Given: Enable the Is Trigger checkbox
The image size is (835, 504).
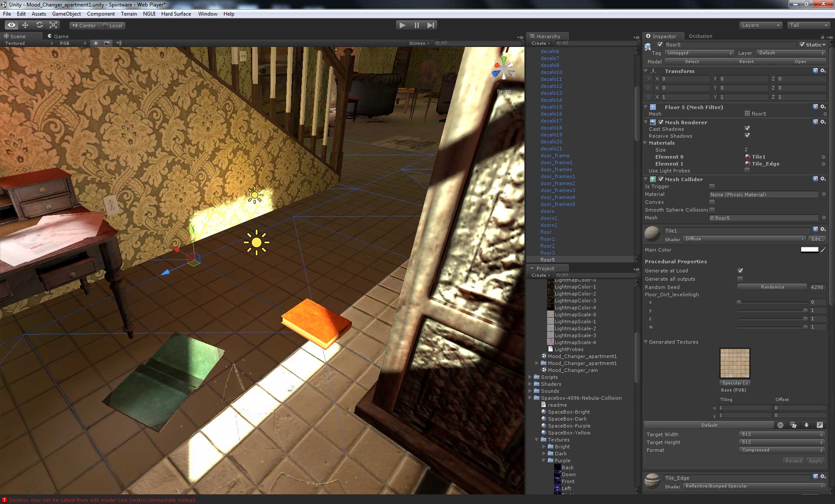Looking at the screenshot, I should tap(712, 186).
